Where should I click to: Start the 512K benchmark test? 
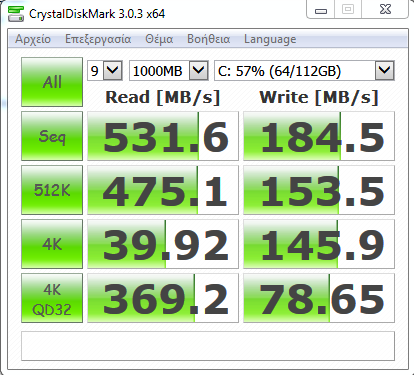tap(52, 190)
